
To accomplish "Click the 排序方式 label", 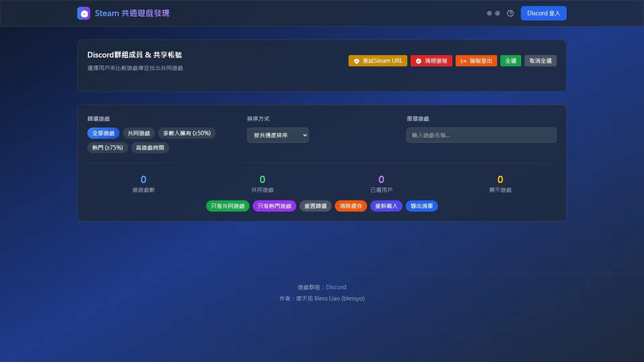I will point(258,119).
